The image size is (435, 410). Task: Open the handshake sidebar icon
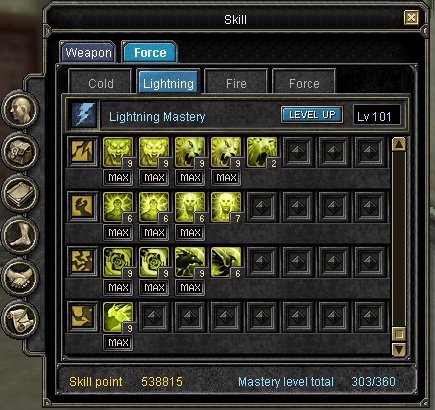tap(20, 276)
